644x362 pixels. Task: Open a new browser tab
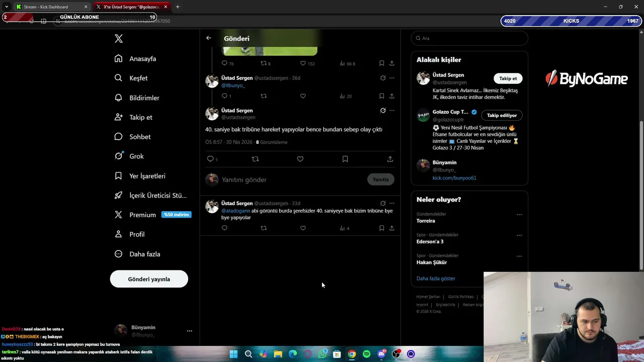(x=178, y=7)
